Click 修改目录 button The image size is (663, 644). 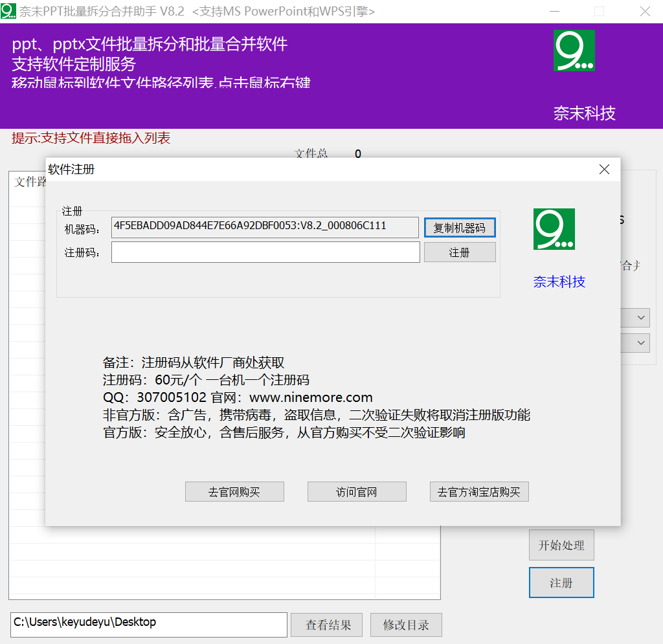click(x=406, y=625)
